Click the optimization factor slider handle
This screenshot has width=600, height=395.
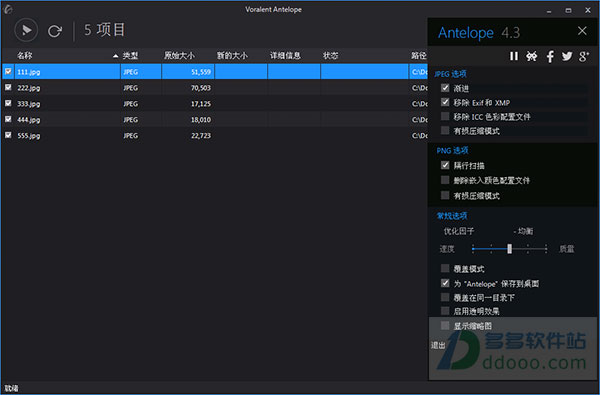[x=509, y=249]
